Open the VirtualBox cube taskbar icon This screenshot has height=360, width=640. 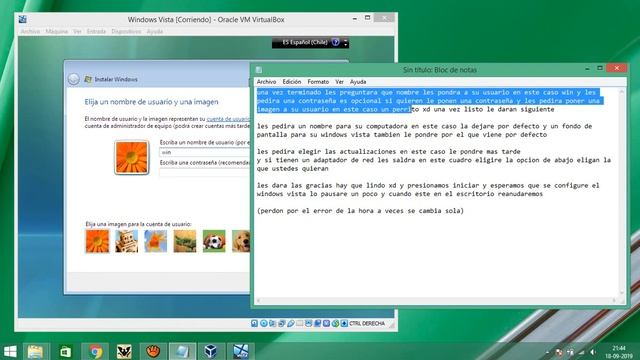[x=211, y=351]
